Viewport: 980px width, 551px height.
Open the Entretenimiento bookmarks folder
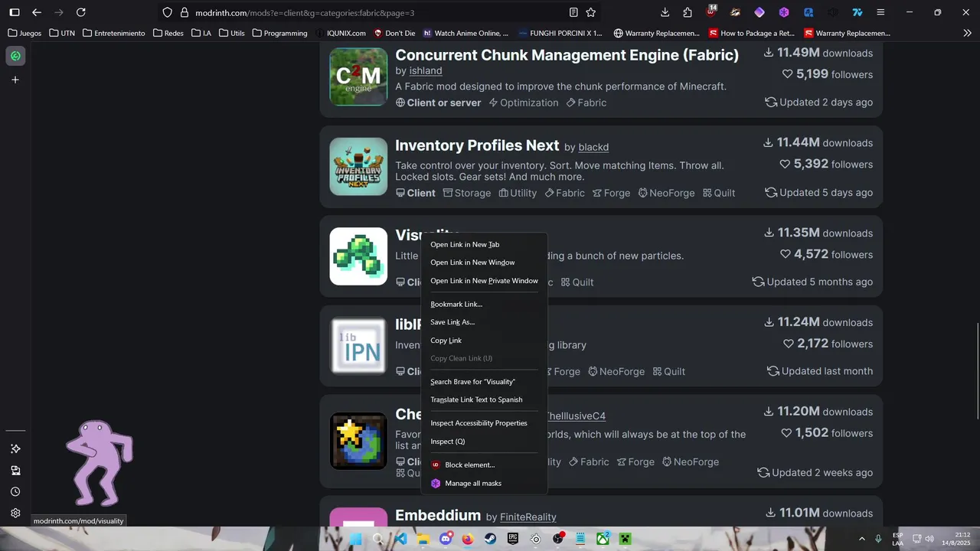pyautogui.click(x=113, y=33)
